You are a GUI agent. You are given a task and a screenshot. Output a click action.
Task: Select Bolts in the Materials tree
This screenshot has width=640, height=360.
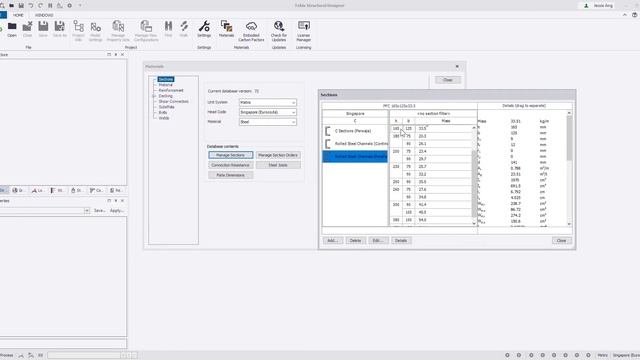[163, 112]
